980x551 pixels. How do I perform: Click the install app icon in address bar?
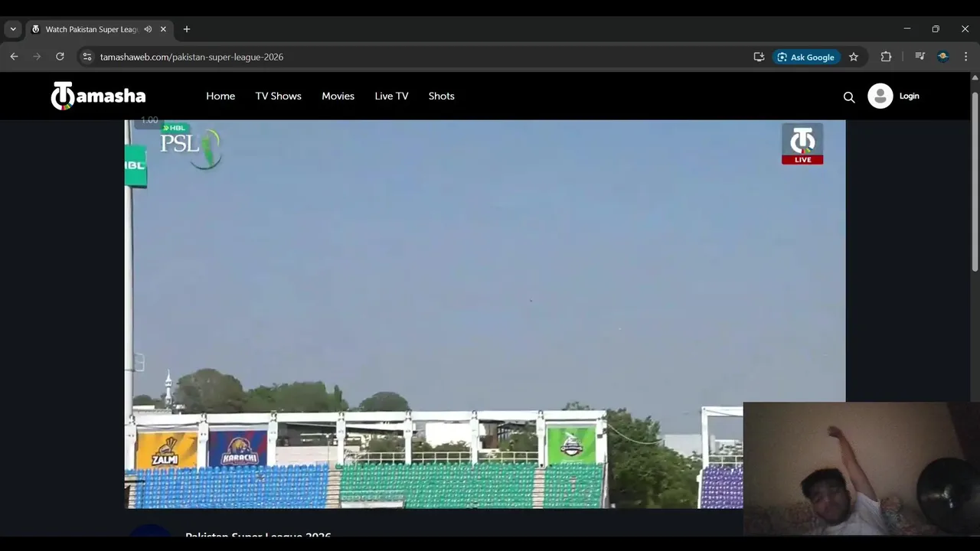[759, 57]
